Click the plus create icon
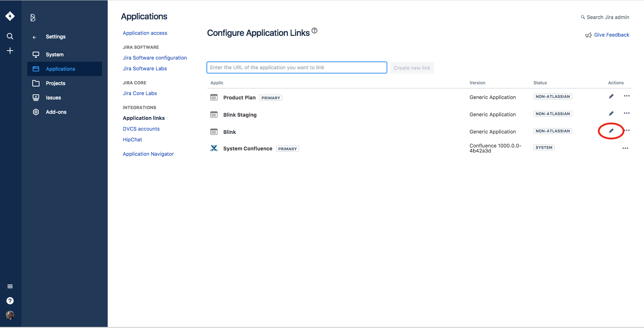The image size is (644, 328). click(x=10, y=51)
